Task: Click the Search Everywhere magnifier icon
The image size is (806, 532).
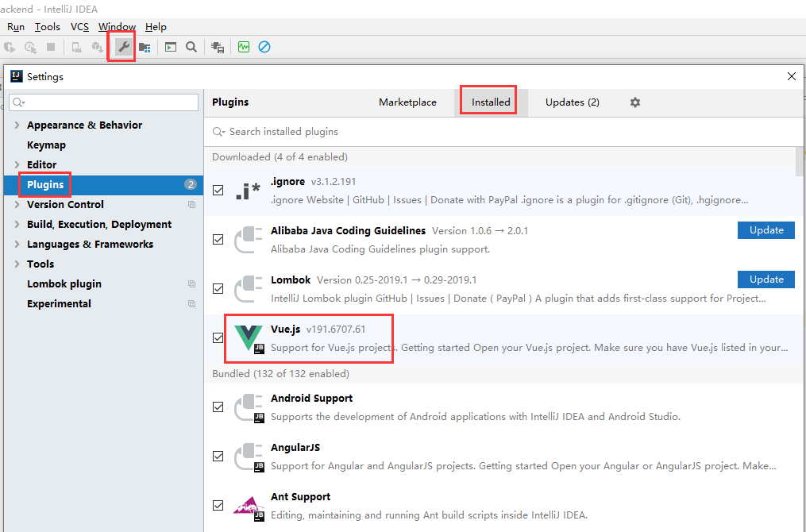Action: click(191, 48)
